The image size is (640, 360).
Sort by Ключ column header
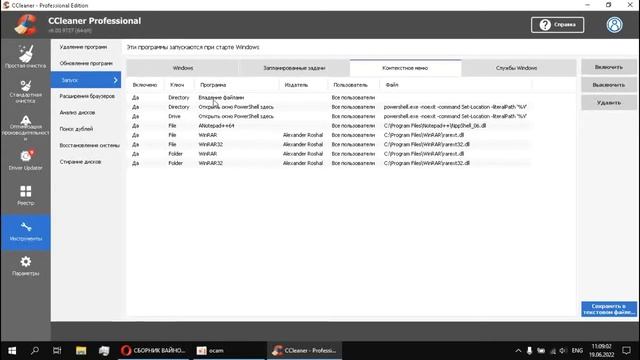(x=177, y=85)
